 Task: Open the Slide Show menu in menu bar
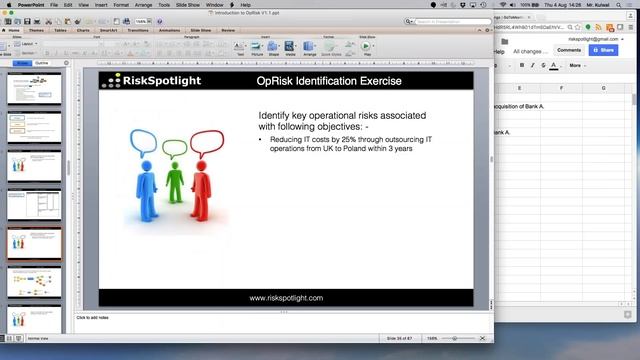pyautogui.click(x=188, y=5)
